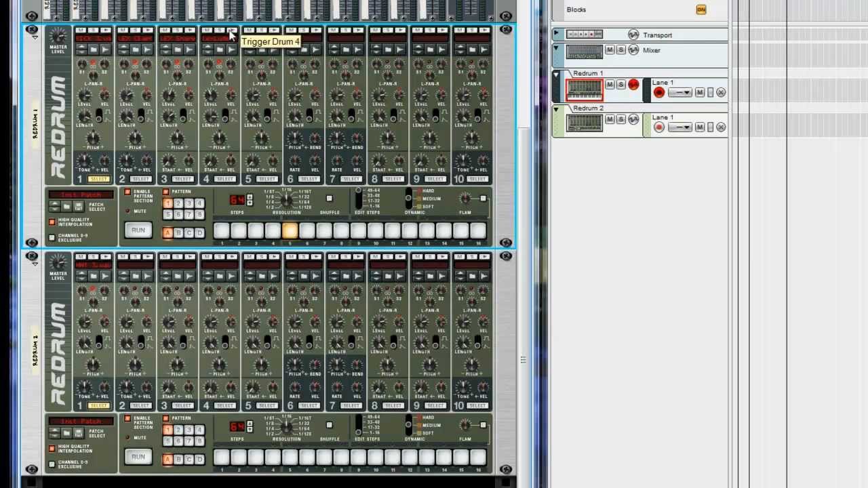Click channel 1 decay/gate switch on Redrum 1
Viewport: 868px width, 488px height.
(x=99, y=117)
